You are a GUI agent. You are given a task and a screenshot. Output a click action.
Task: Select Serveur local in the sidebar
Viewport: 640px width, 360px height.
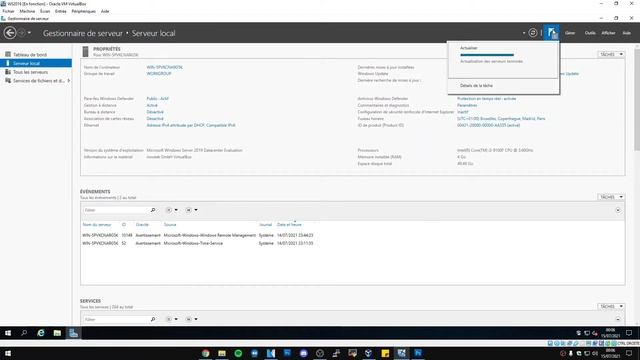click(36, 63)
